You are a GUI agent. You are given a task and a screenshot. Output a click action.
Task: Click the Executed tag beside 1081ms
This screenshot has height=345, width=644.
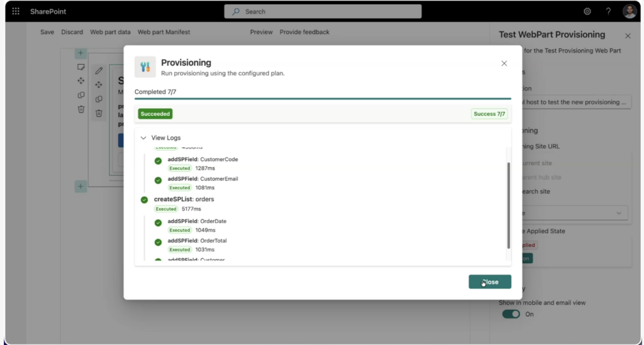coord(180,187)
